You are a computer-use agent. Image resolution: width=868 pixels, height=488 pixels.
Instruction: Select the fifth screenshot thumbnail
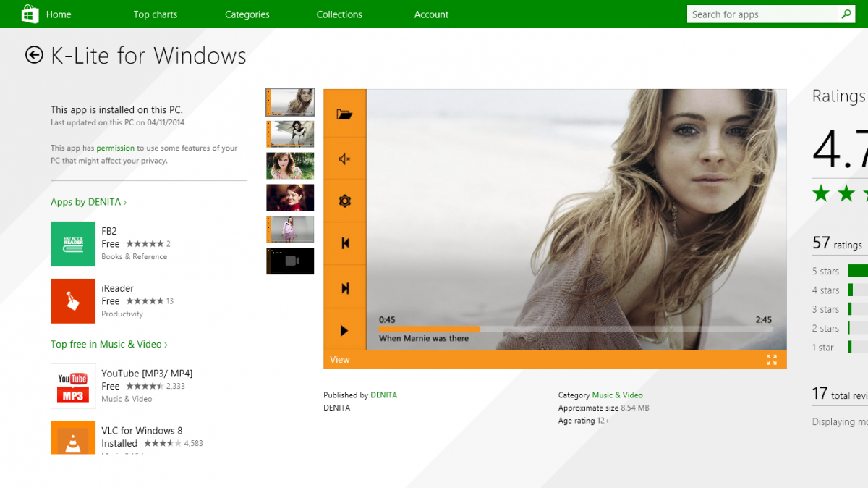290,230
